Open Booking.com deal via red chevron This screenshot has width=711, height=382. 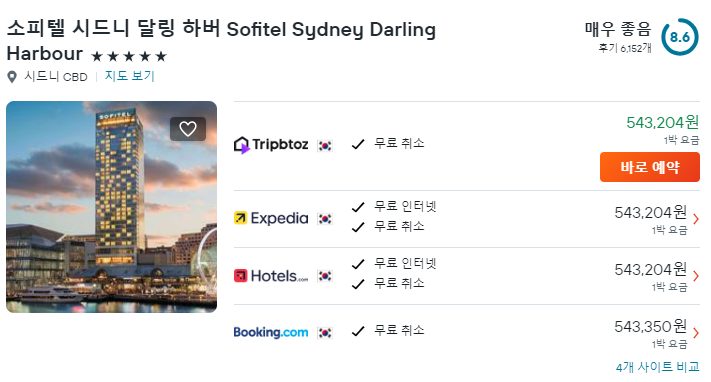point(696,333)
